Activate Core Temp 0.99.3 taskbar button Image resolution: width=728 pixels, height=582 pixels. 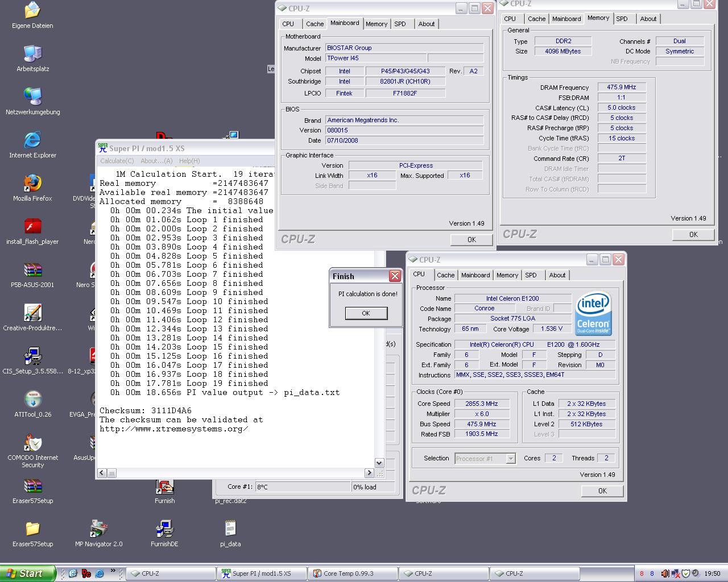[x=353, y=573]
